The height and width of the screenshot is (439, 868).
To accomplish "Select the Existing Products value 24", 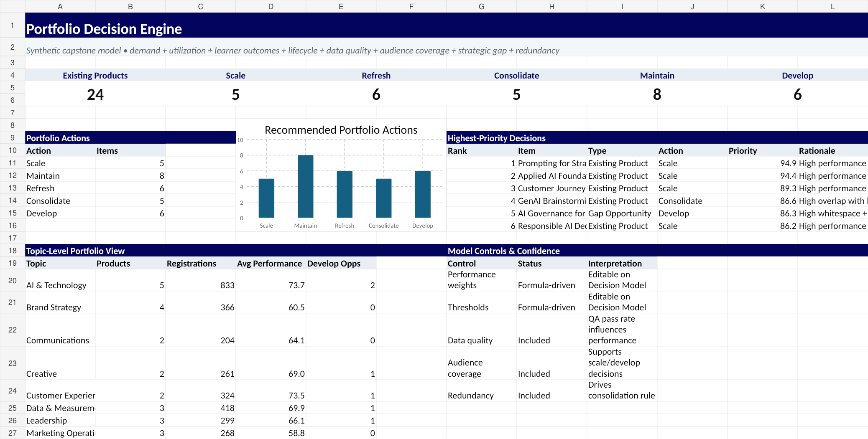I will [95, 94].
